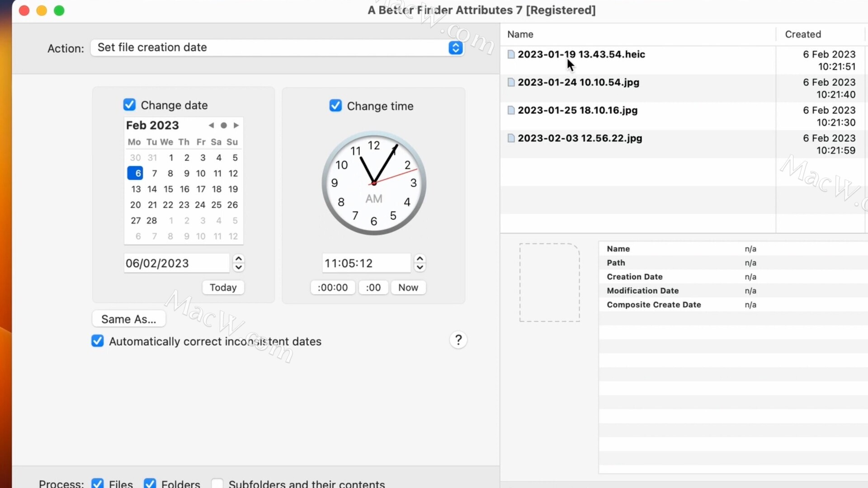This screenshot has height=488, width=868.
Task: Click the file icon of 2023-01-24 jpg
Action: tap(511, 82)
